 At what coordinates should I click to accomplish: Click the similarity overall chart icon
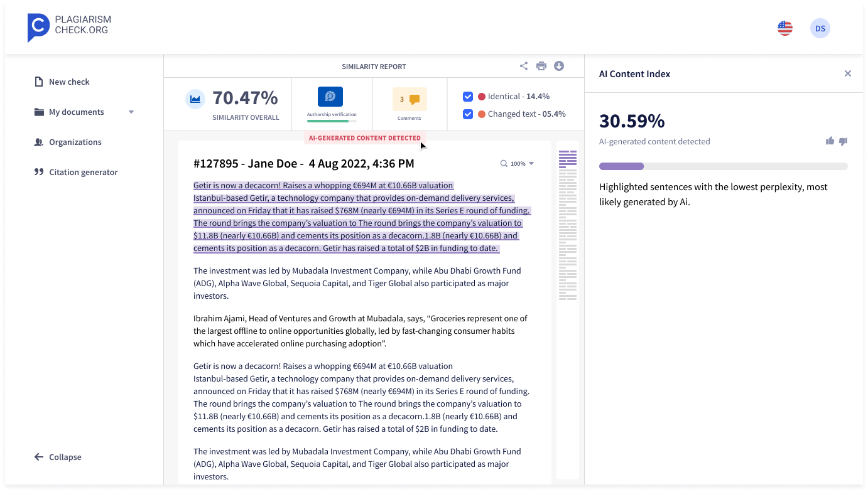(195, 99)
